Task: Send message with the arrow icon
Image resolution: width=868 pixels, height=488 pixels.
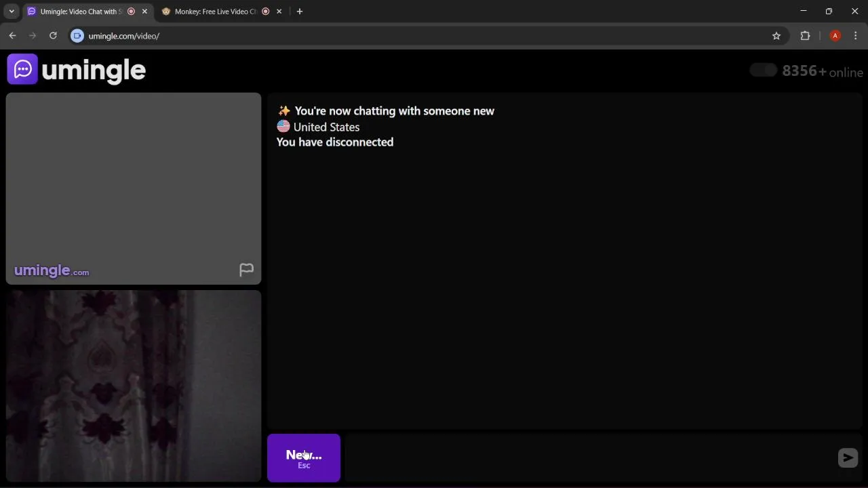Action: point(848,458)
